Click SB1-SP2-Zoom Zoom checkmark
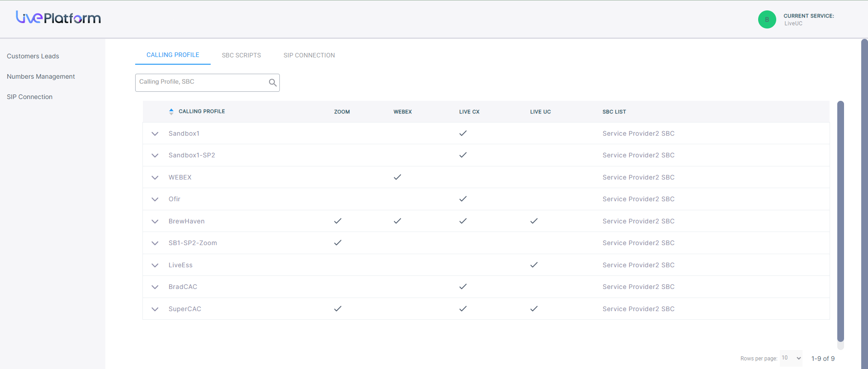Image resolution: width=868 pixels, height=369 pixels. (x=338, y=243)
